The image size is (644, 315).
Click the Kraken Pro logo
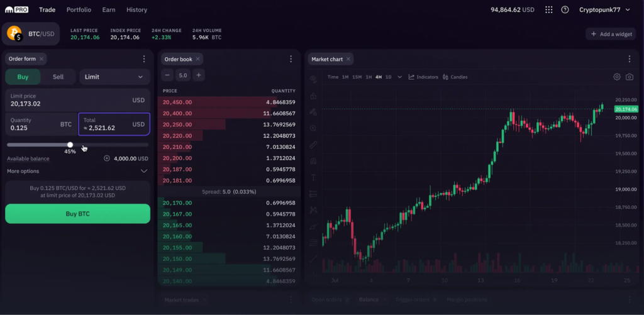[x=17, y=9]
